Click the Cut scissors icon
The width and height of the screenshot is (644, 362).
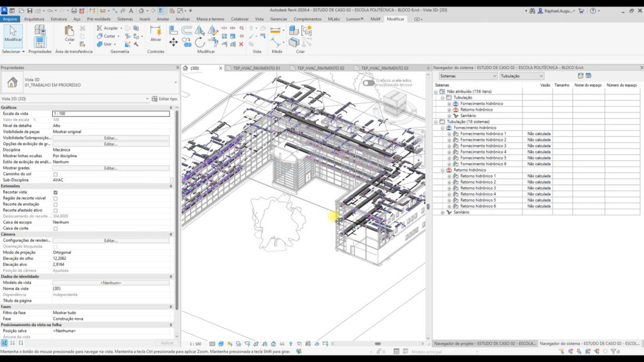coord(82,28)
